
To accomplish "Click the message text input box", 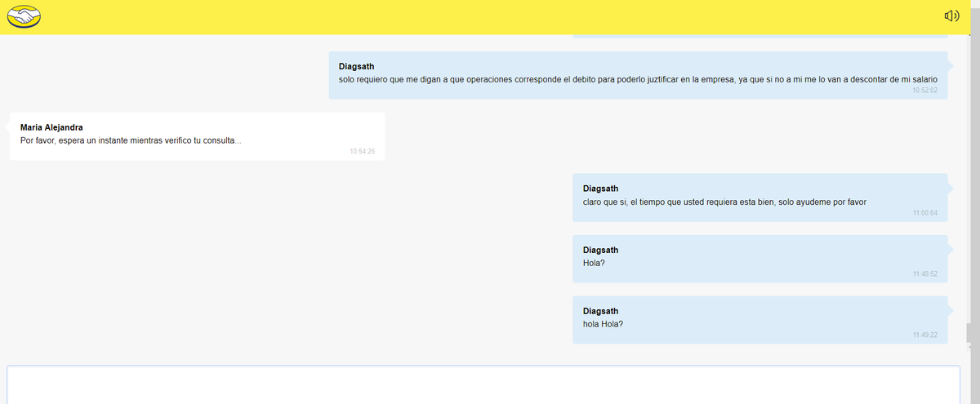I will pyautogui.click(x=483, y=384).
